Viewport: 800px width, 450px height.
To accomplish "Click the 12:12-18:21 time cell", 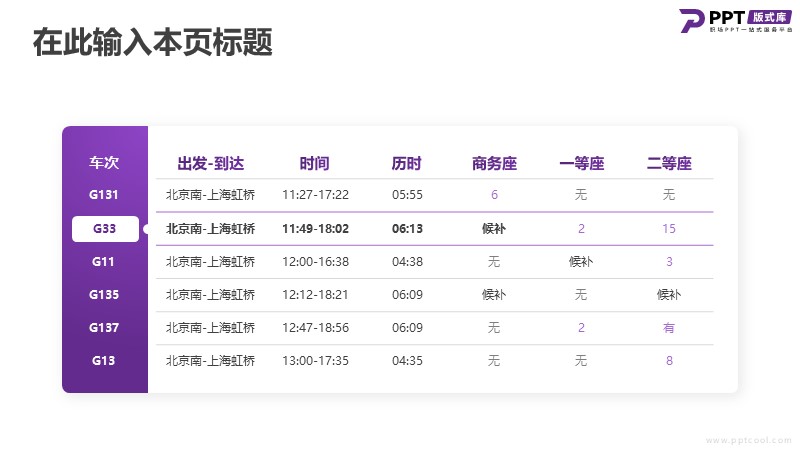I will click(315, 295).
